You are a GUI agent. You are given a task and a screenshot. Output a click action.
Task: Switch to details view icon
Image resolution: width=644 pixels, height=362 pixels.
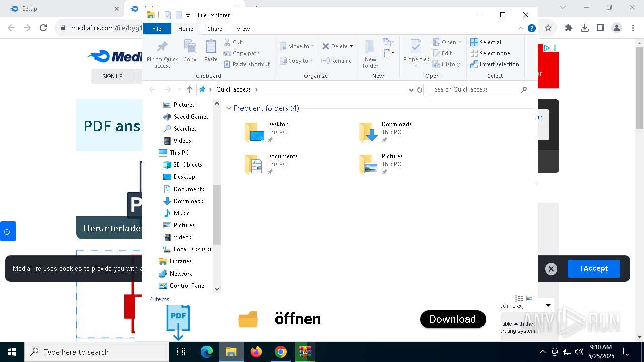pyautogui.click(x=519, y=299)
